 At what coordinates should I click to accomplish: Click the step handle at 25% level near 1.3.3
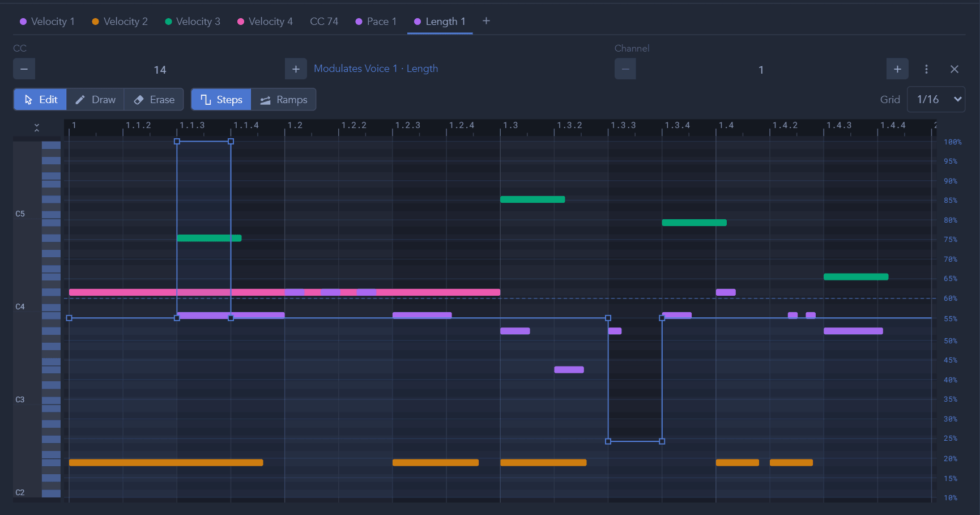608,441
